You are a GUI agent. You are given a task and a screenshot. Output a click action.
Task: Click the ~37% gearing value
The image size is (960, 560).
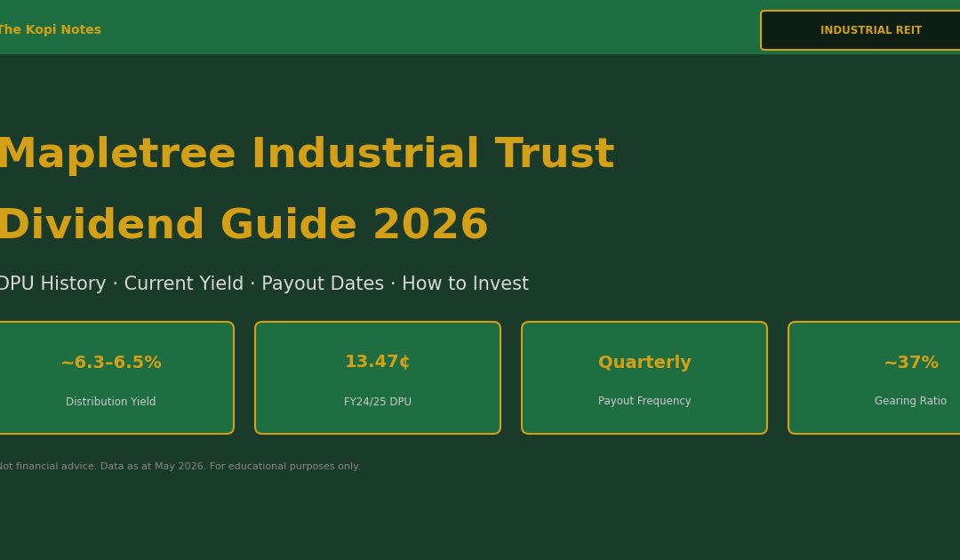911,363
